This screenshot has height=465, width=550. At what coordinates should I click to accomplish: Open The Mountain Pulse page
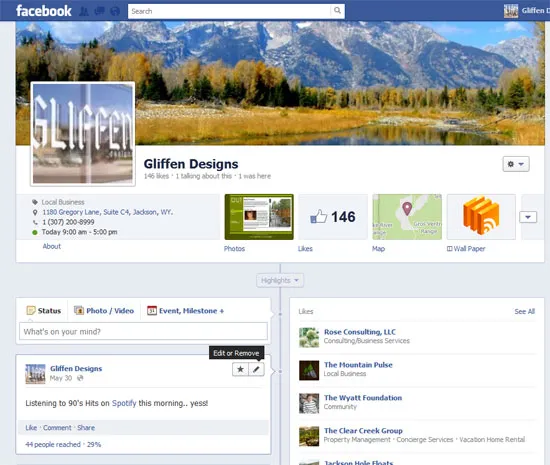tap(358, 365)
